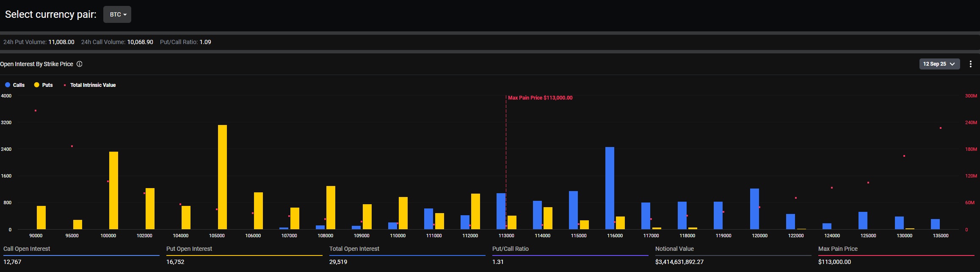Viewport: 980px width, 272px height.
Task: Click the call bar at 120000 strike
Action: click(754, 209)
